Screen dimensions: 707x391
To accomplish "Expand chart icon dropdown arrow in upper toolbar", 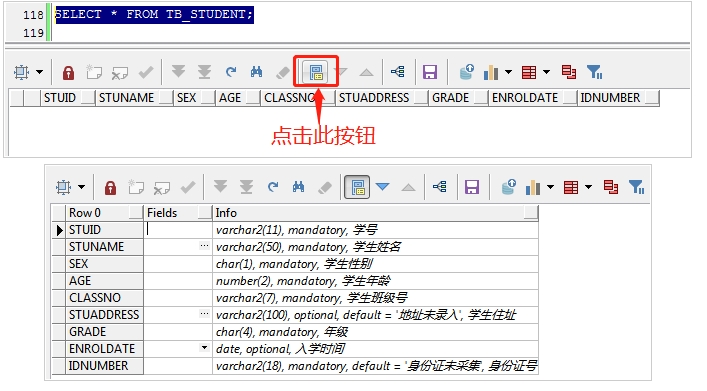I will pos(509,72).
